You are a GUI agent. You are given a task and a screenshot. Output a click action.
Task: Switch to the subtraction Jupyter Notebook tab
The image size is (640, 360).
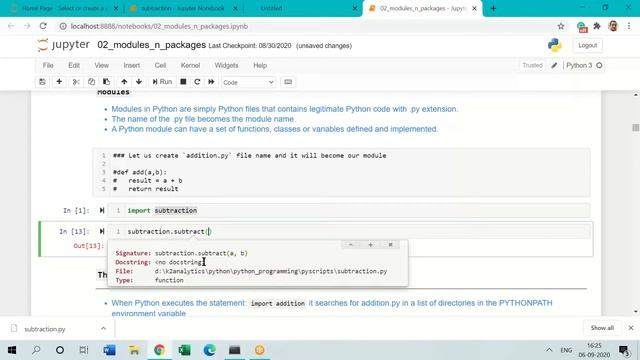click(x=183, y=8)
